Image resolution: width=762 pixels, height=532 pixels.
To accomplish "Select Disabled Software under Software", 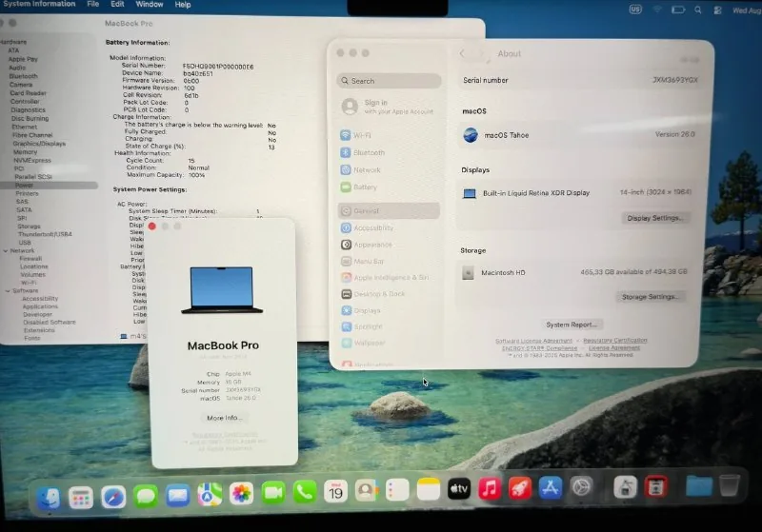I will (50, 323).
